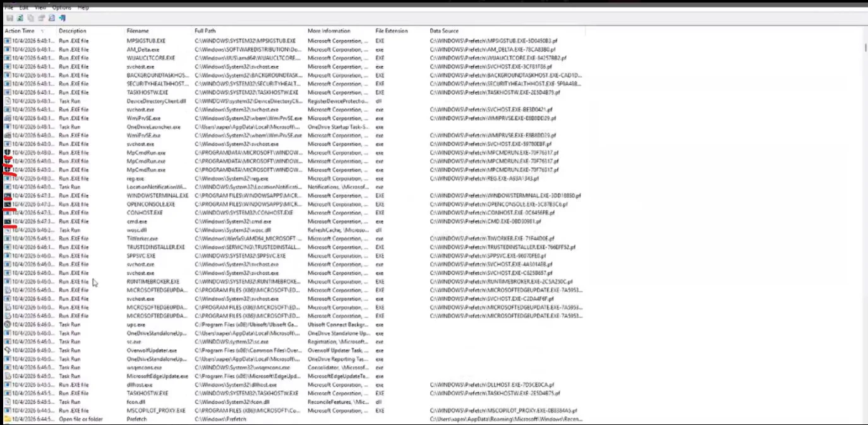The height and width of the screenshot is (425, 868).
Task: Click the folder icon of the Prefetch row
Action: point(7,419)
